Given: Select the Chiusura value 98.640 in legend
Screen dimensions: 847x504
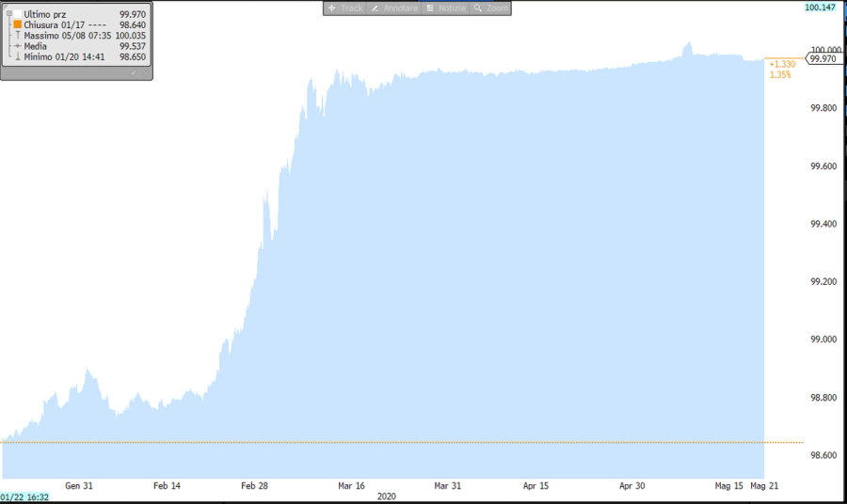Looking at the screenshot, I should (x=133, y=24).
